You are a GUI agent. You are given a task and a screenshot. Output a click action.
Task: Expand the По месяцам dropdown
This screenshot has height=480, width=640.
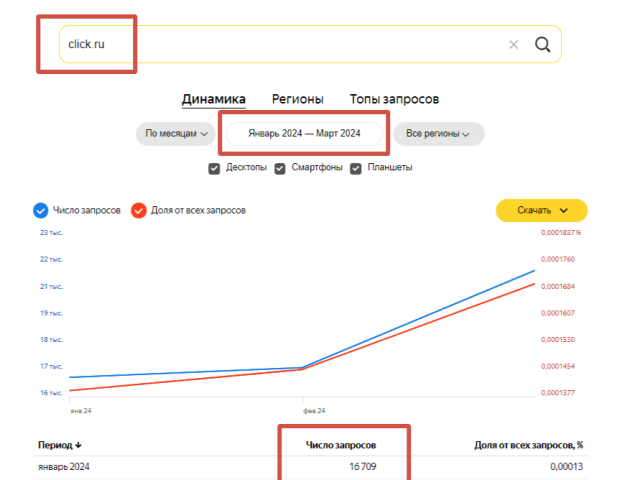click(x=176, y=133)
